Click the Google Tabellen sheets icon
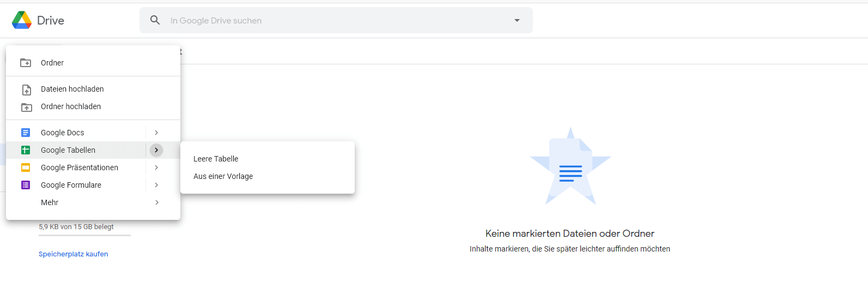The height and width of the screenshot is (305, 868). 26,150
